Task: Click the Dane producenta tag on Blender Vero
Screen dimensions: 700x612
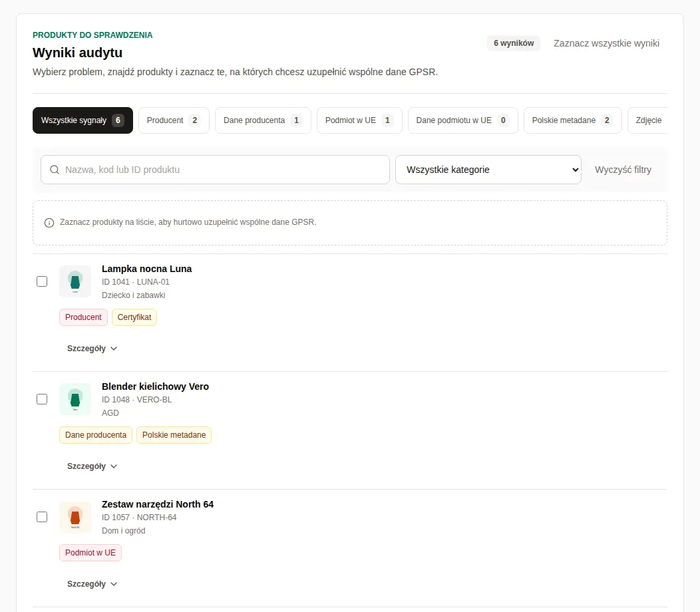Action: pos(96,435)
